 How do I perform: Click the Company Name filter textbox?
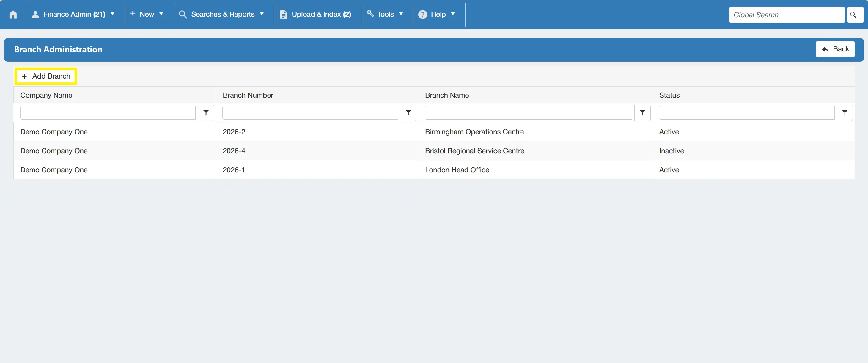pyautogui.click(x=108, y=113)
